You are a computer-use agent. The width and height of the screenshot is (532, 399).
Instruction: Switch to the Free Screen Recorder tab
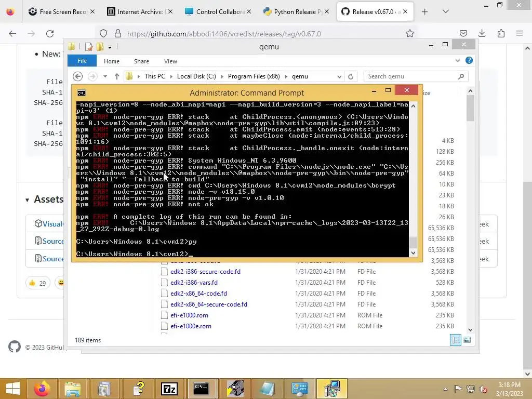coord(61,12)
